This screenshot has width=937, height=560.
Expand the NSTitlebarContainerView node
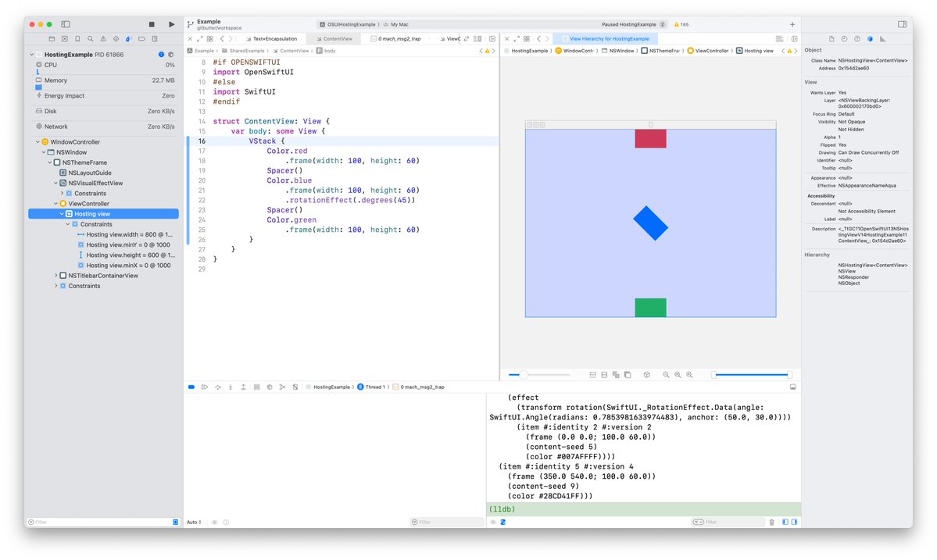click(x=55, y=276)
